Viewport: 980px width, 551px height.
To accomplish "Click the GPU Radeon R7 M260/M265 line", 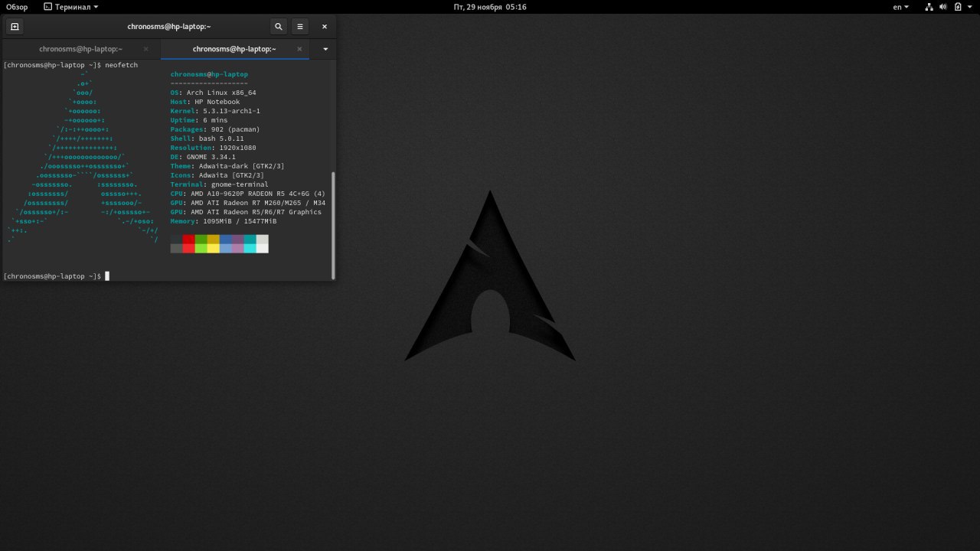I will tap(248, 203).
